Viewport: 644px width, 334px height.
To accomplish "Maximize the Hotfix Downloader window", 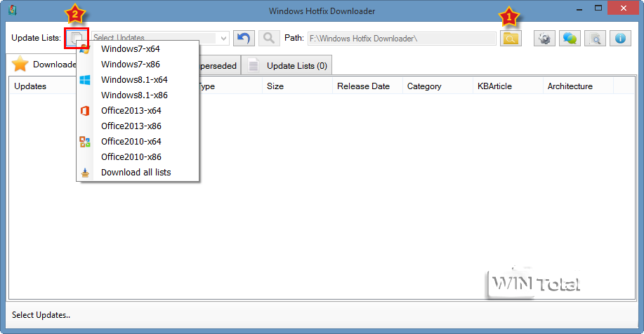I will [x=598, y=8].
